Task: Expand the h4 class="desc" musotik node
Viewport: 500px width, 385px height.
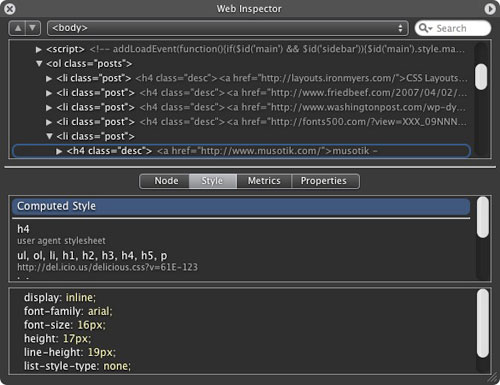Action: tap(59, 151)
